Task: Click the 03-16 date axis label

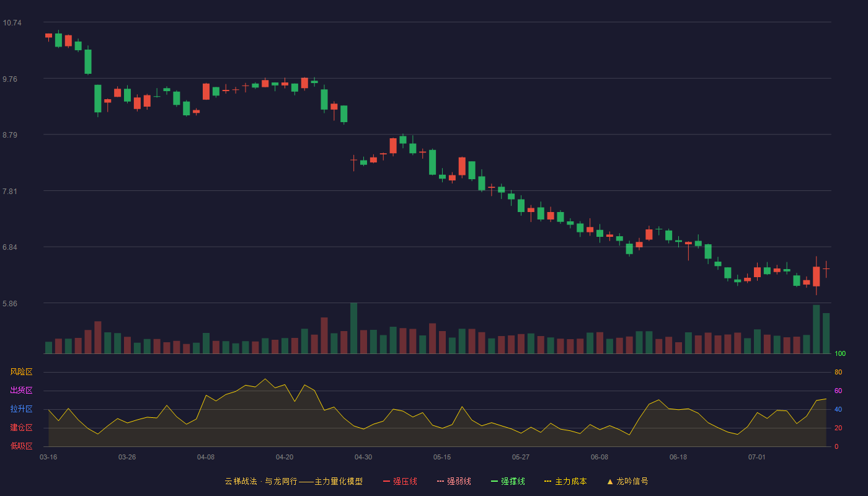Action: coord(48,457)
